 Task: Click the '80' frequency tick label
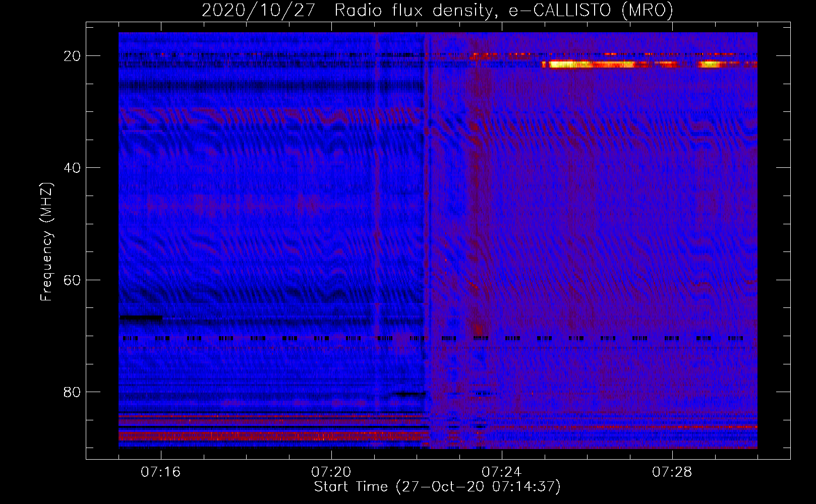pos(73,392)
